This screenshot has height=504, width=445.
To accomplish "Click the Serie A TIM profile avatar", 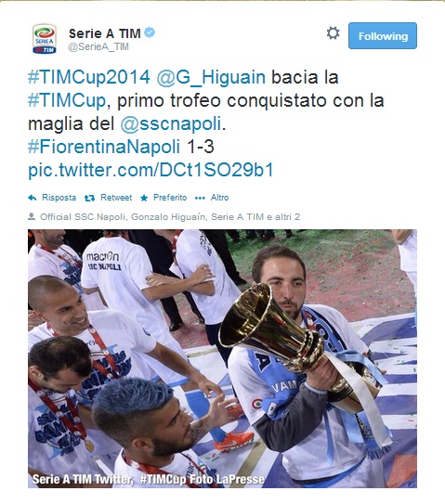I will (45, 39).
